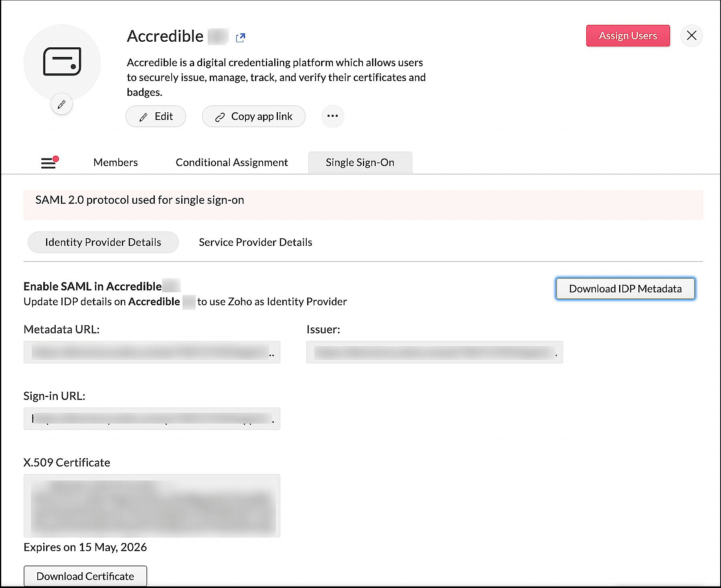Click the Metadata URL field
Viewport: 721px width, 588px height.
point(152,352)
